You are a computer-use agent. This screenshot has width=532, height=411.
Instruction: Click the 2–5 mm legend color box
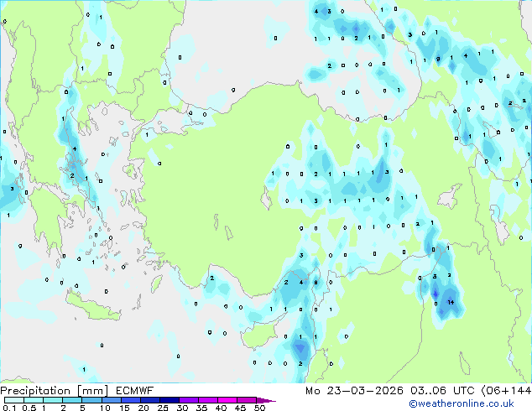click(x=72, y=400)
